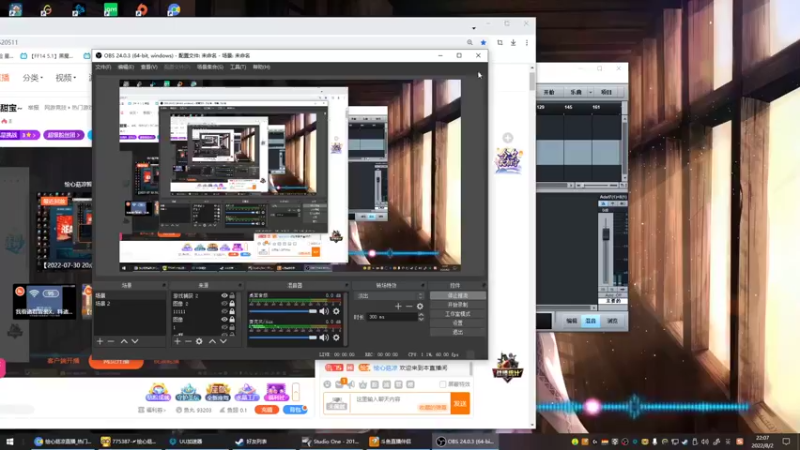800x450 pixels.
Task: Remove selected scene with minus icon
Action: point(111,341)
